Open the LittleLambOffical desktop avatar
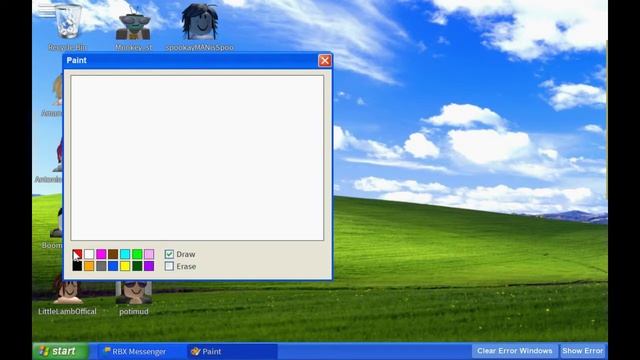 pyautogui.click(x=67, y=297)
